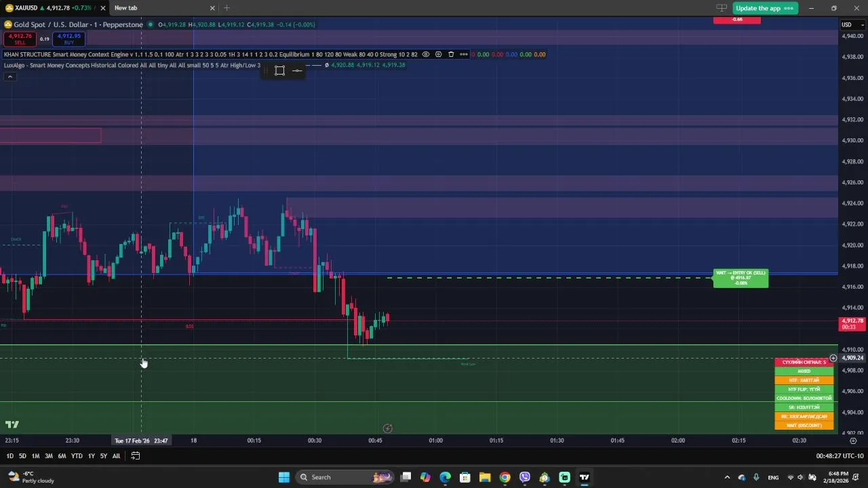Click the WAIT ENTRY OK (SELL) green label
Screen dimensions: 868x488
point(741,278)
